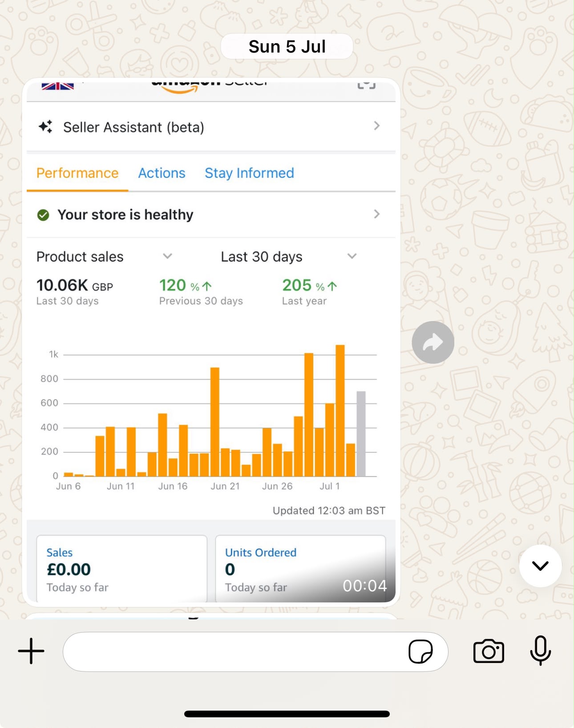Screen dimensions: 574x728
Task: Tap the 10.06K GBP sales figure
Action: [x=75, y=285]
